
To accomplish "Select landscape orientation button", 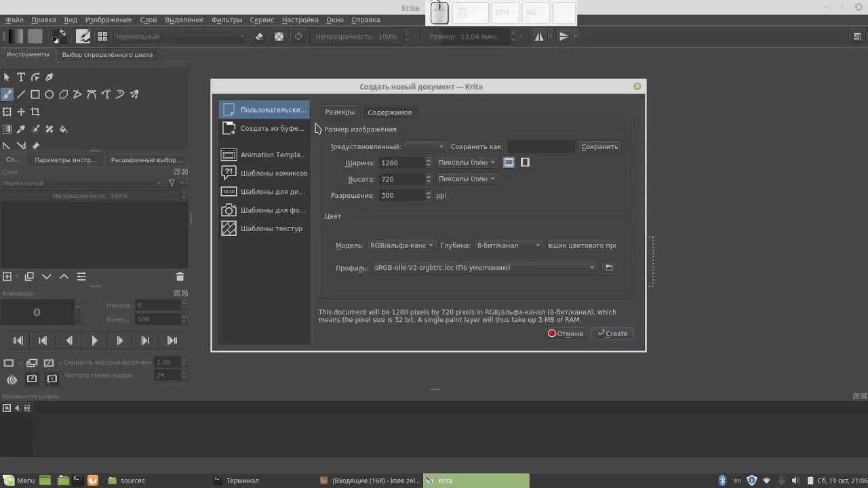I will [509, 163].
